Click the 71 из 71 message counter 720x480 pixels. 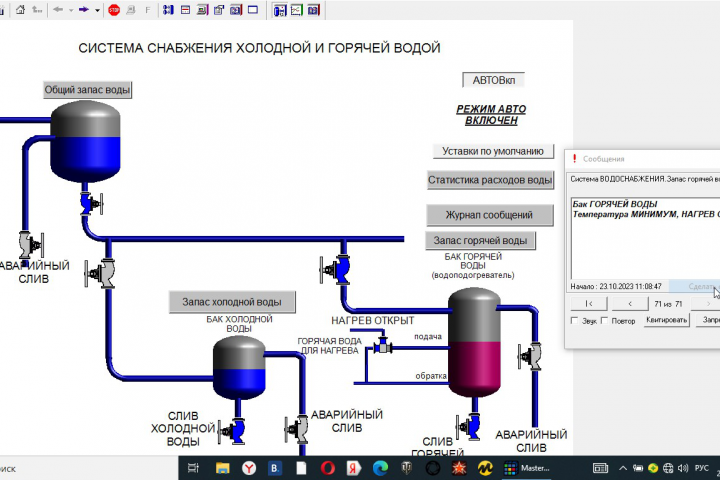point(669,304)
